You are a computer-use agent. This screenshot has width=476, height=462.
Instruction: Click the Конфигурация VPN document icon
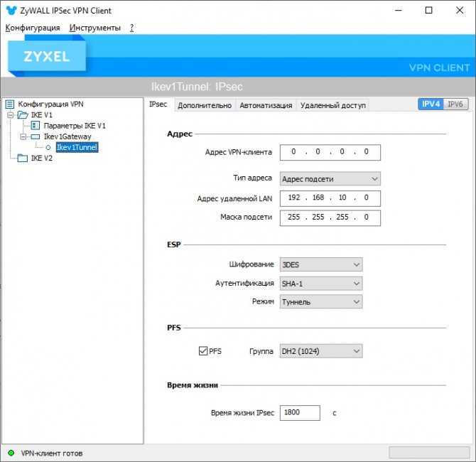[10, 104]
